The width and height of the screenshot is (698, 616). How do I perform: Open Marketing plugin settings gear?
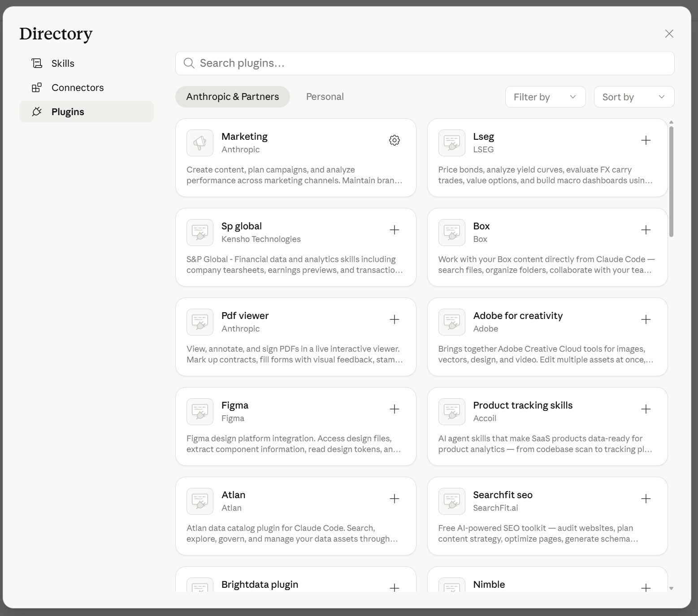tap(395, 140)
